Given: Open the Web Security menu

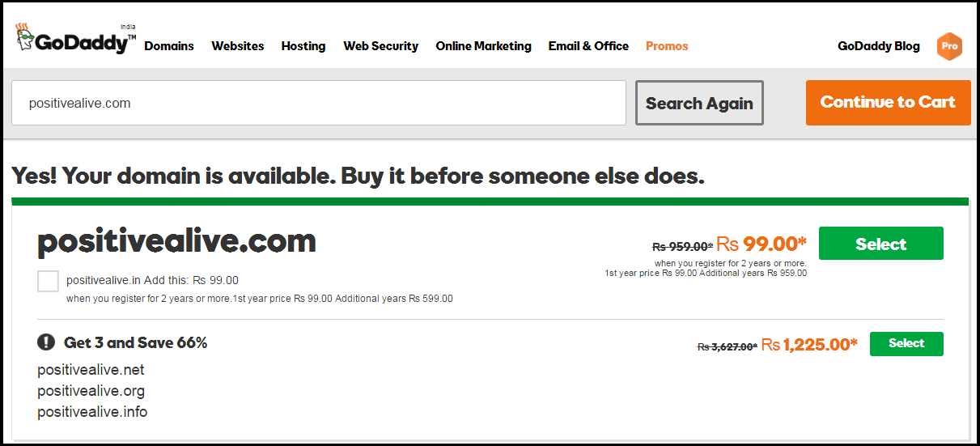Looking at the screenshot, I should [380, 46].
